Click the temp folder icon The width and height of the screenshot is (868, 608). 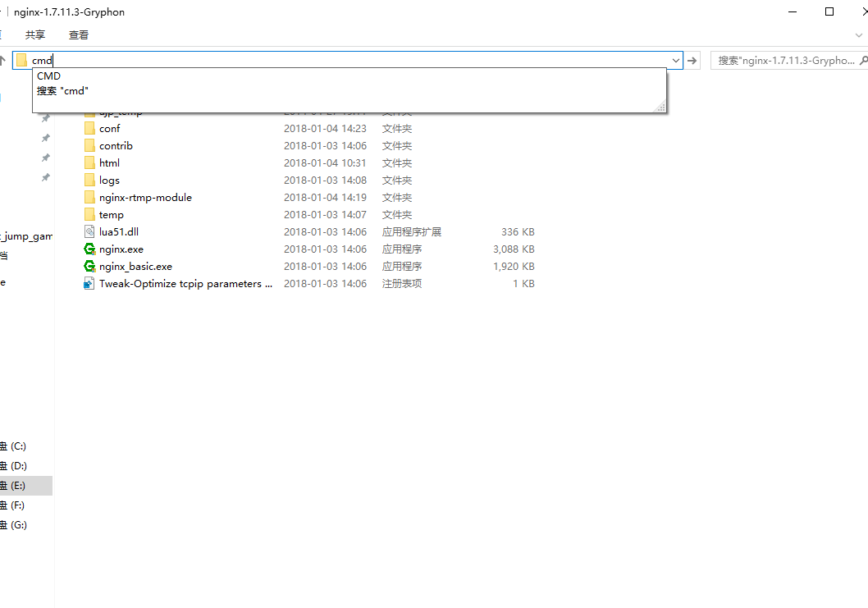[x=89, y=214]
